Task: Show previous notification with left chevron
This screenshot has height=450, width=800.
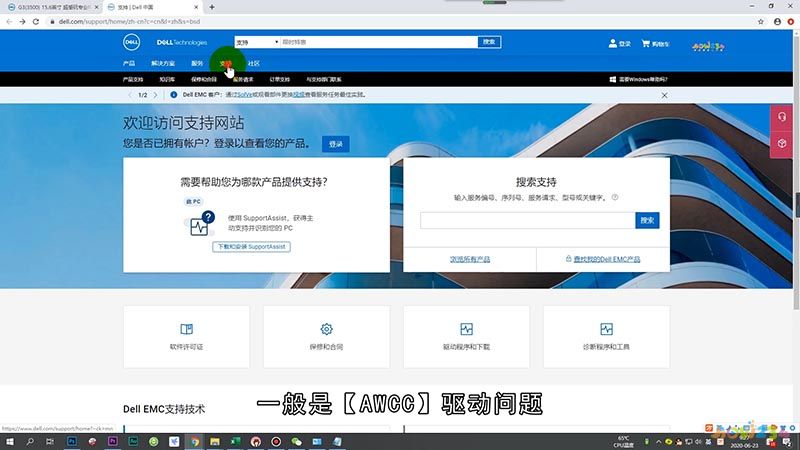Action: [130, 95]
